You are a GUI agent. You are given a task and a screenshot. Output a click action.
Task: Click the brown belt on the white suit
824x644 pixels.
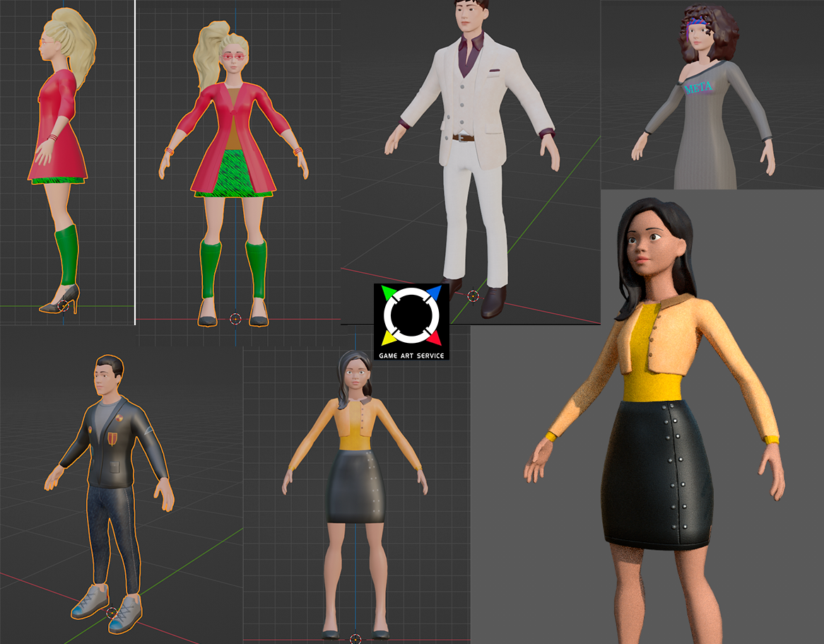click(464, 138)
